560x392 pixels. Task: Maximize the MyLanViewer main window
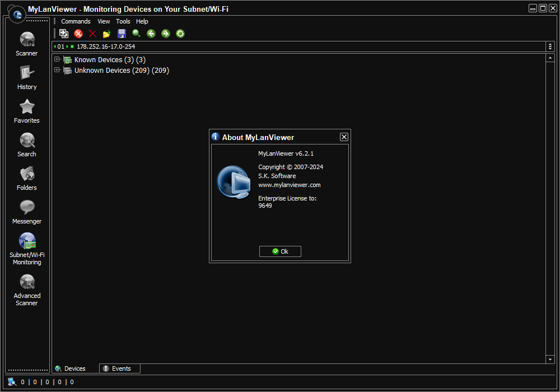(x=543, y=8)
